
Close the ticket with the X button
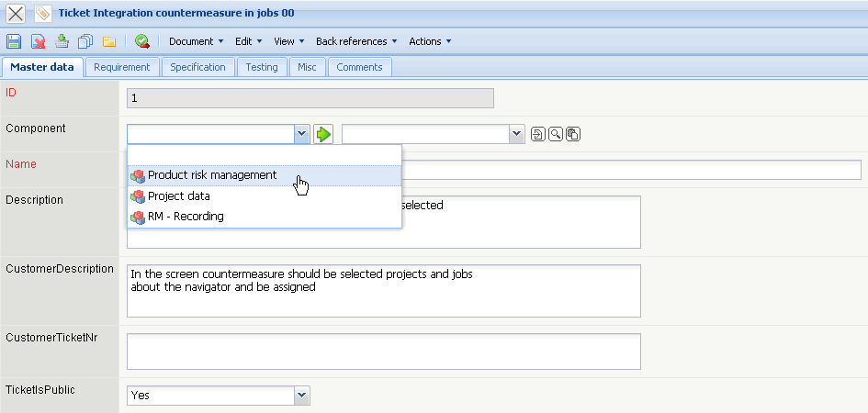pyautogui.click(x=16, y=14)
